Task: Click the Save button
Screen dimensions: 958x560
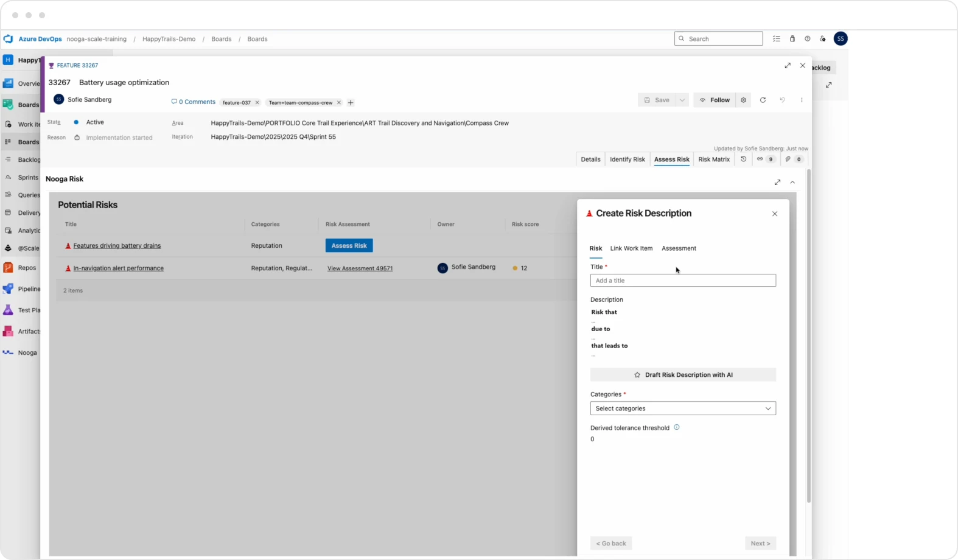Action: 657,100
